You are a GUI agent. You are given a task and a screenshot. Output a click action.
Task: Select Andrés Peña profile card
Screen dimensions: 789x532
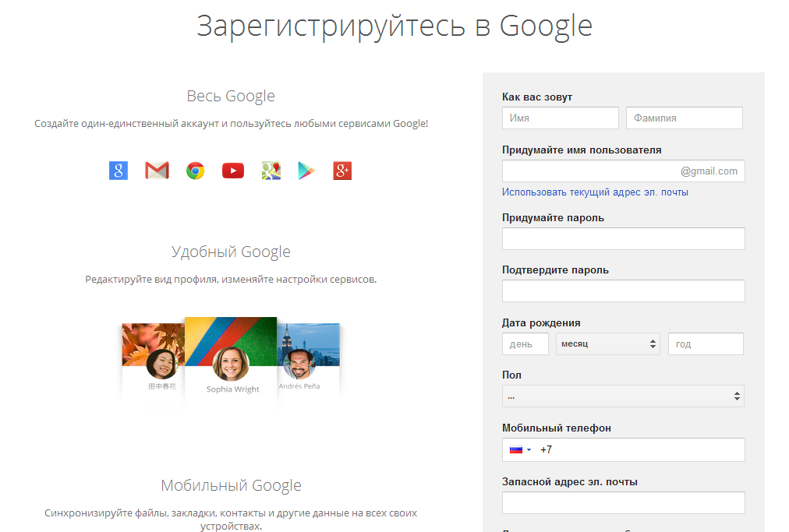click(309, 359)
